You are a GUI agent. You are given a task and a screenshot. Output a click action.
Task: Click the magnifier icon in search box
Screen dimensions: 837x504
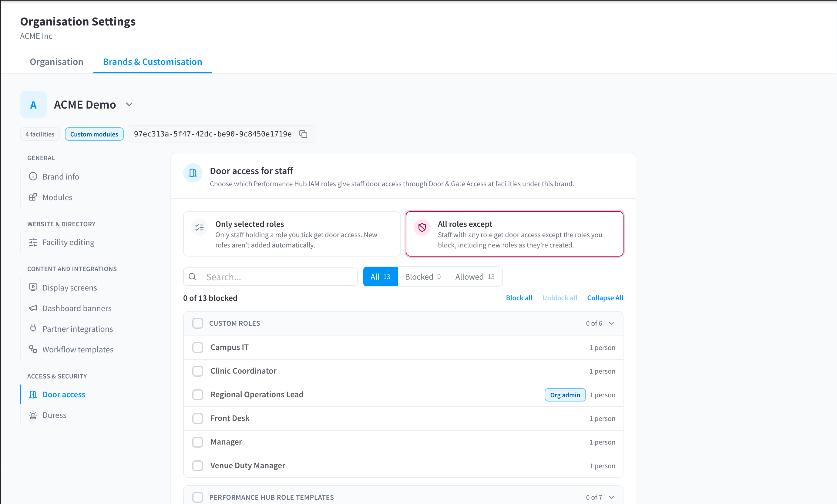(193, 277)
